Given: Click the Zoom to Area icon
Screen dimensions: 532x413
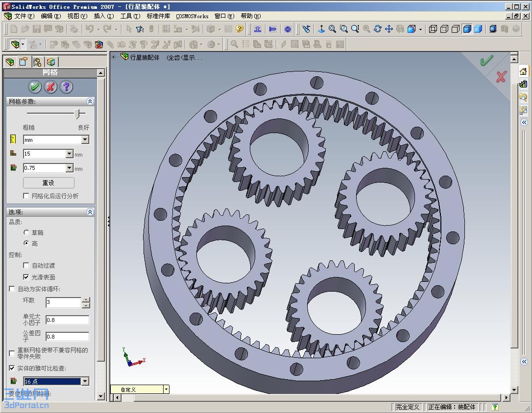Looking at the screenshot, I should click(x=344, y=29).
